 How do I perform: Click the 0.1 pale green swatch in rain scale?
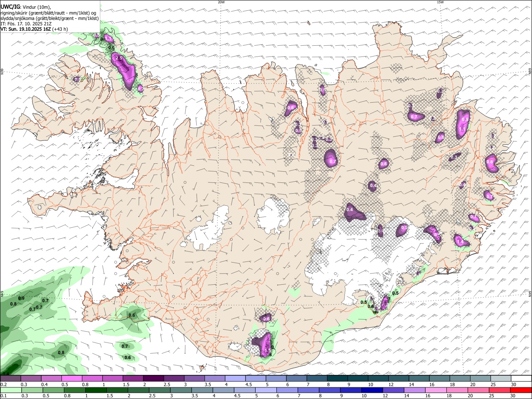(11, 390)
